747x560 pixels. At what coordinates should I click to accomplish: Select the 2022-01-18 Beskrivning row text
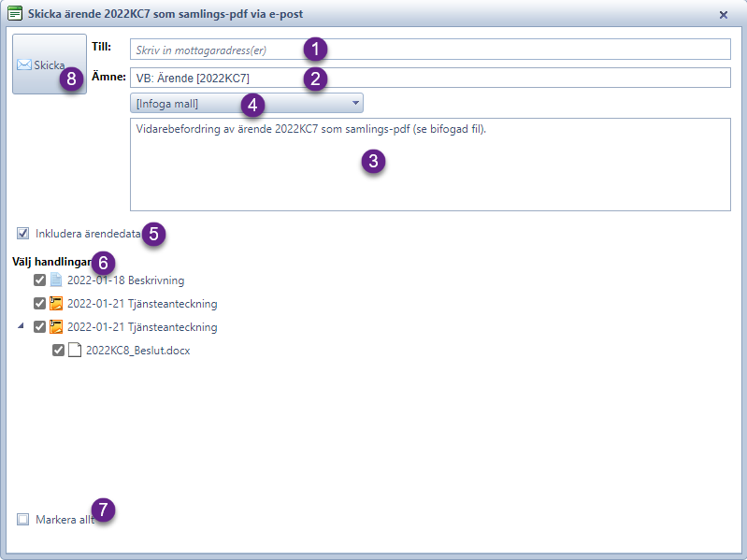pos(126,280)
